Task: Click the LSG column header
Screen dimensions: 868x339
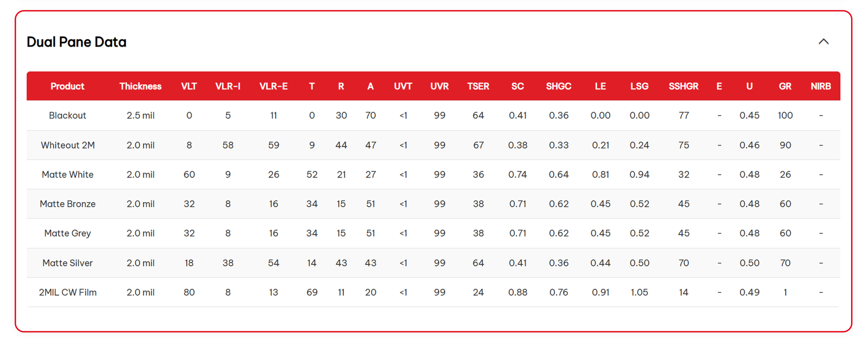Action: tap(639, 86)
